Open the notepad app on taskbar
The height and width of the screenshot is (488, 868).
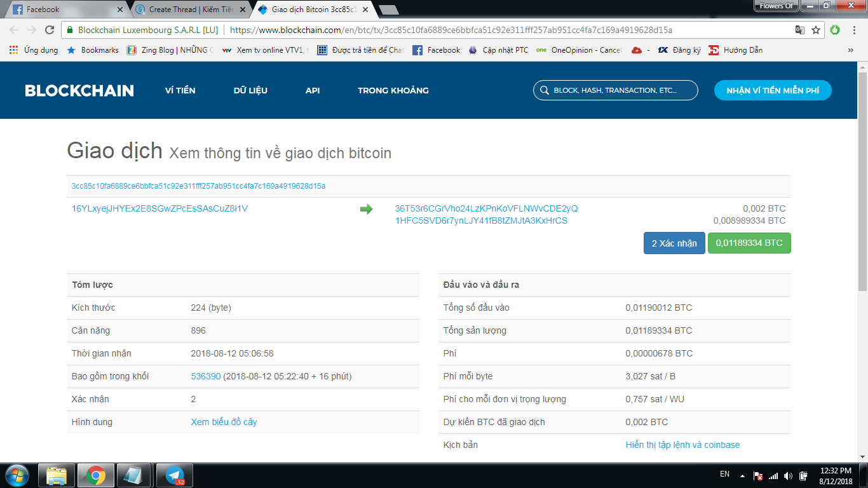click(x=134, y=475)
